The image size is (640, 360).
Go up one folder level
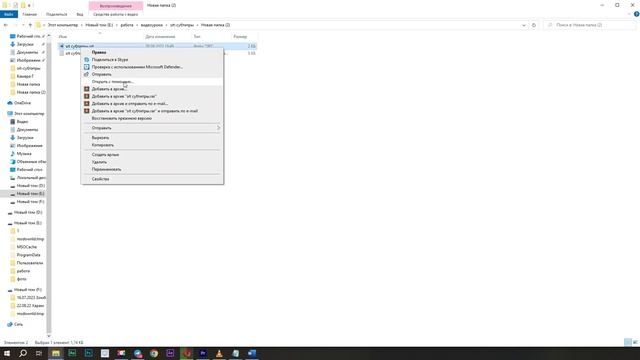(30, 25)
